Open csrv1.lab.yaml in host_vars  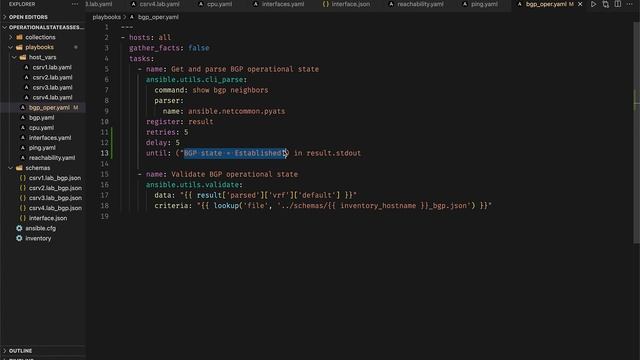point(52,67)
